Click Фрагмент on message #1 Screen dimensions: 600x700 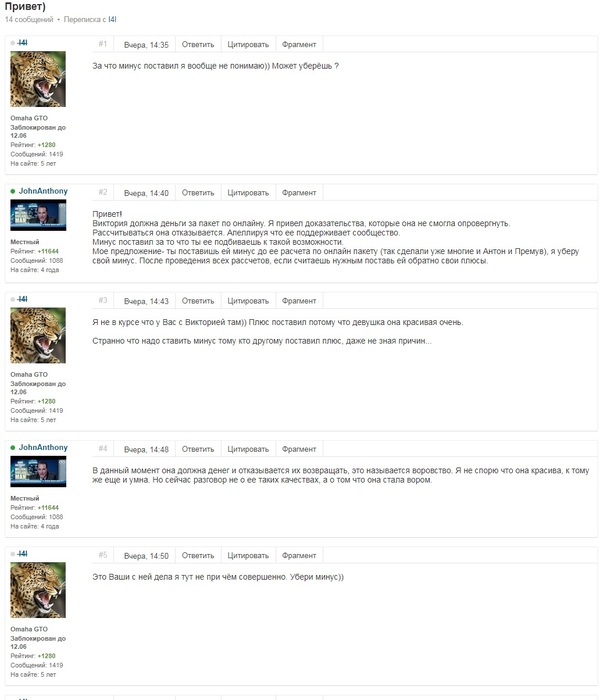click(299, 45)
